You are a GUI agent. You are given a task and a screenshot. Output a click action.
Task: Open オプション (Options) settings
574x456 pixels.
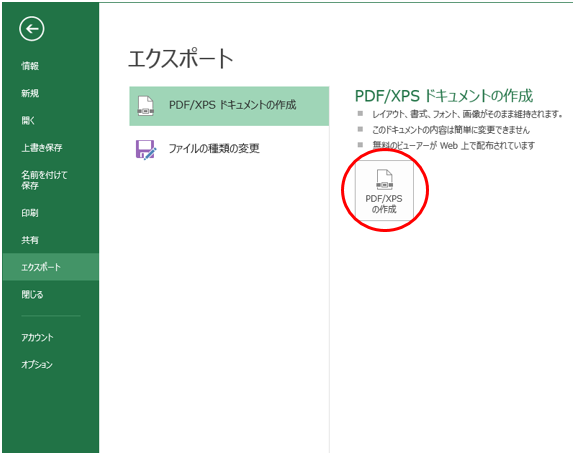pos(37,365)
